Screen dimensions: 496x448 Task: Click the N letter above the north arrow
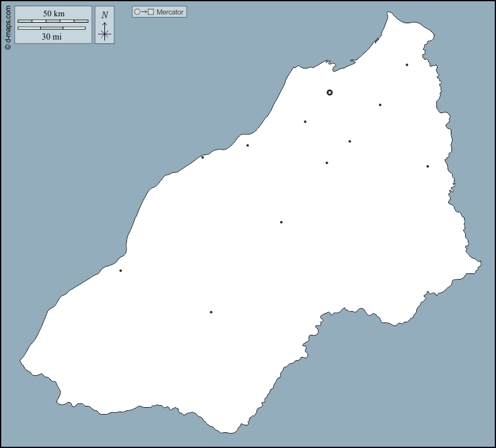pyautogui.click(x=105, y=15)
